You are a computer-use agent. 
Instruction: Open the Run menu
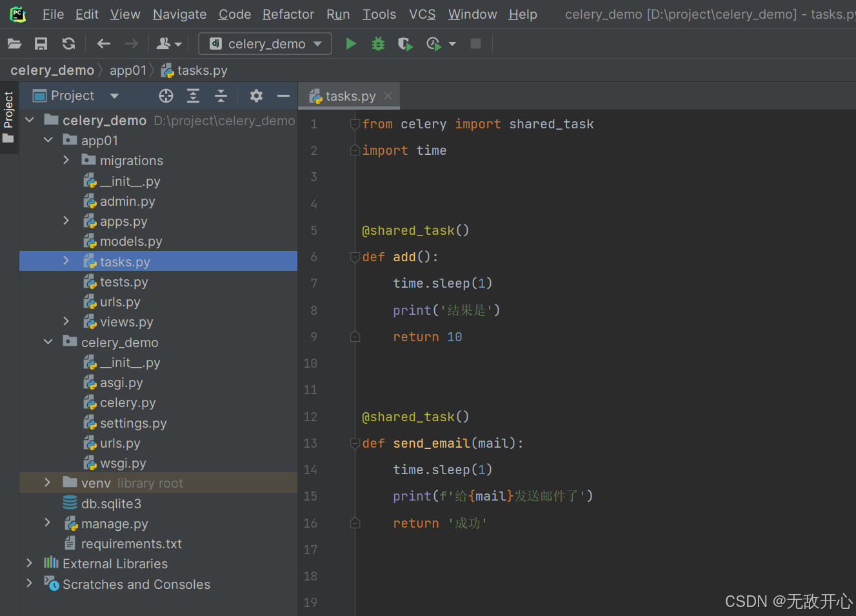click(x=338, y=14)
